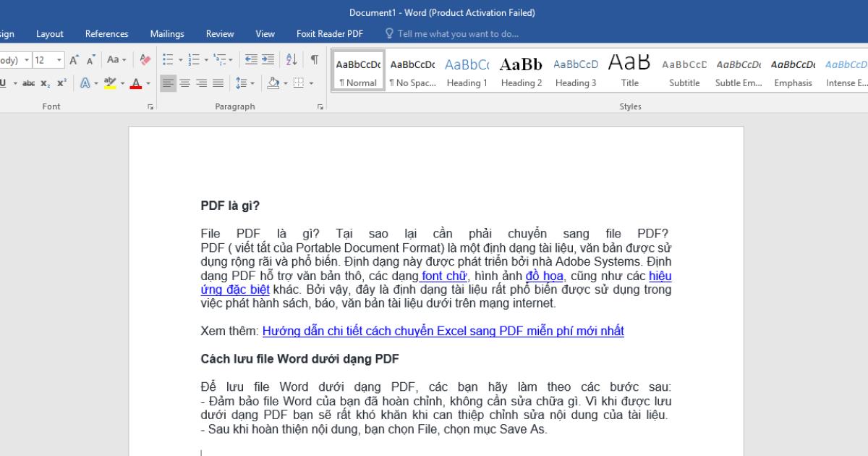Toggle underline formatting
This screenshot has height=456, width=868.
pyautogui.click(x=3, y=83)
